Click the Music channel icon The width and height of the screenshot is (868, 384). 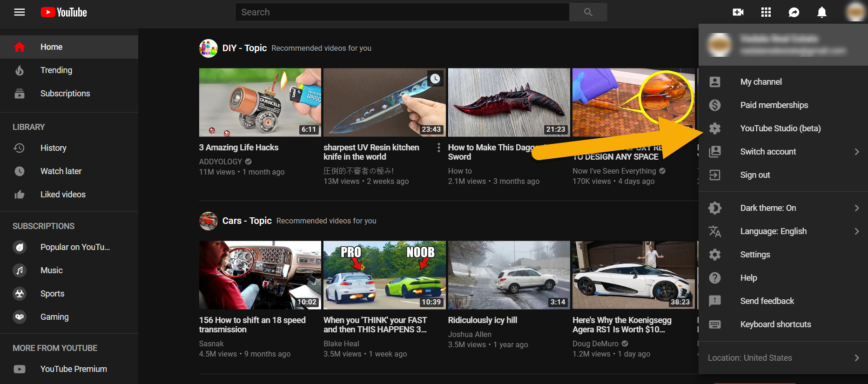click(20, 270)
